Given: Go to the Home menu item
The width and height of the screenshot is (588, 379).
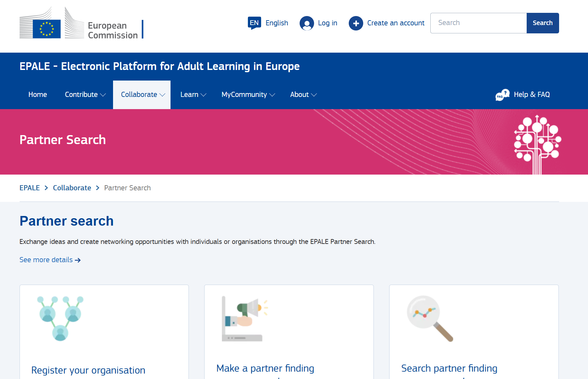Looking at the screenshot, I should pos(38,95).
